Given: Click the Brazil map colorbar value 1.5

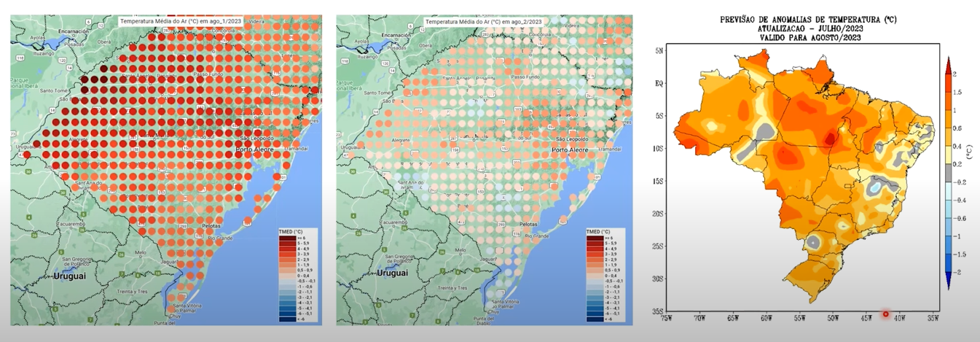Looking at the screenshot, I should (957, 93).
